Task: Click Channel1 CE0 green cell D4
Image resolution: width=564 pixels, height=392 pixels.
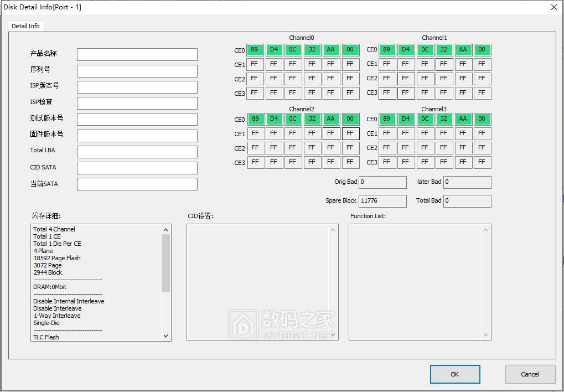Action: (406, 50)
